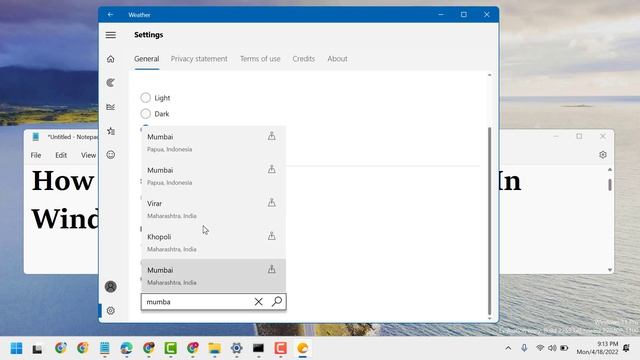The height and width of the screenshot is (360, 640).
Task: Click the Notepad scroll down arrow
Action: pyautogui.click(x=610, y=270)
